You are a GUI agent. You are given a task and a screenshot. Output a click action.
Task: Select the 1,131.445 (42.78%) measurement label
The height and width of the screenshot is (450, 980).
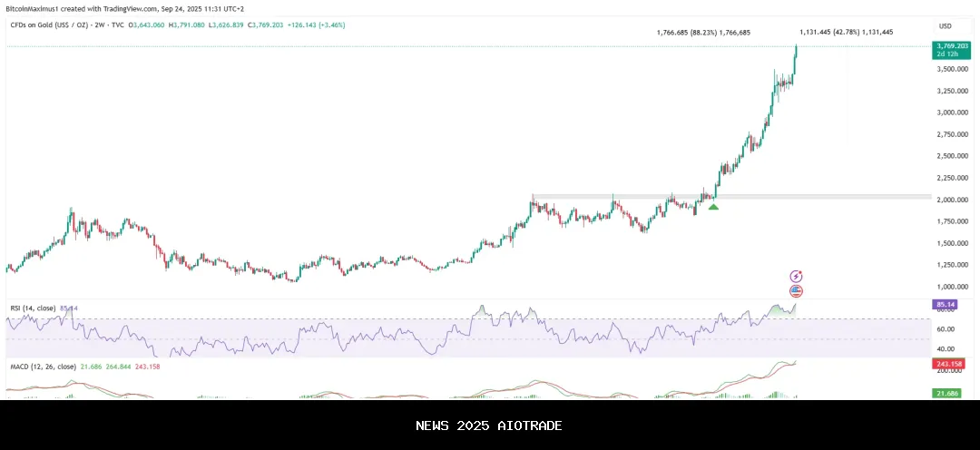(846, 33)
